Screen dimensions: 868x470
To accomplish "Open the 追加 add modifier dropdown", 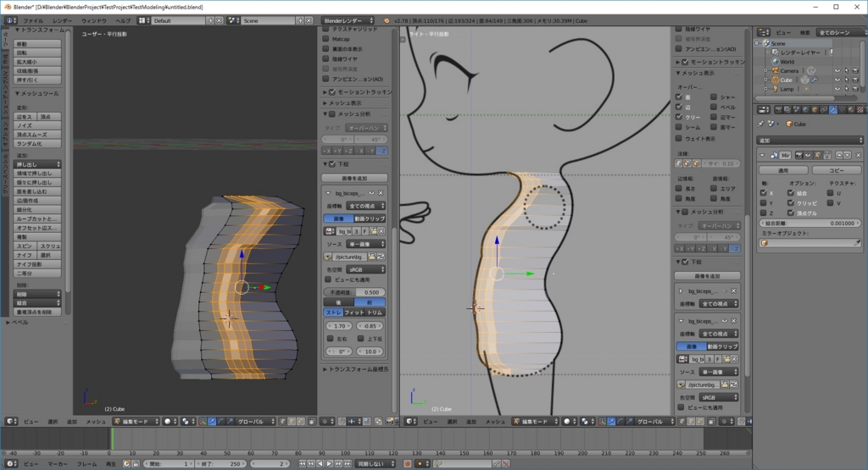I will click(810, 141).
